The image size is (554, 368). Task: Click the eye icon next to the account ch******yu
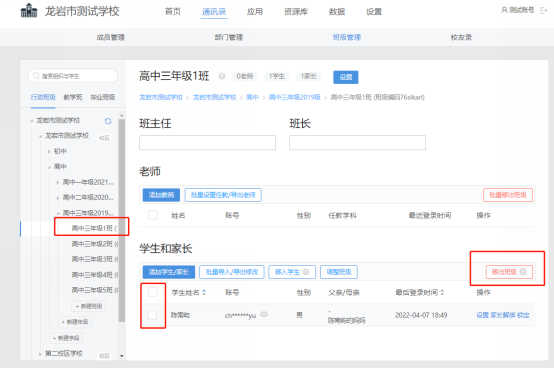point(264,314)
